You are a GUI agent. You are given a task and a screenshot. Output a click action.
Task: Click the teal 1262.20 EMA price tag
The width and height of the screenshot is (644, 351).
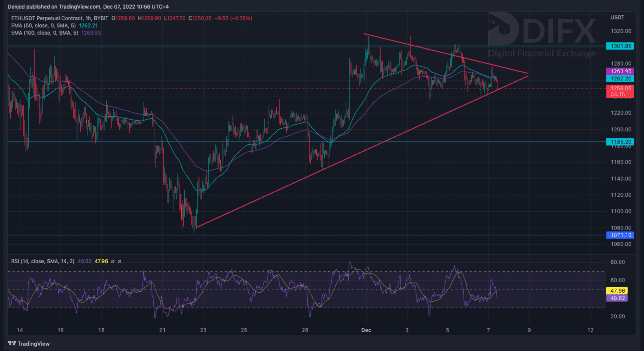tap(620, 79)
